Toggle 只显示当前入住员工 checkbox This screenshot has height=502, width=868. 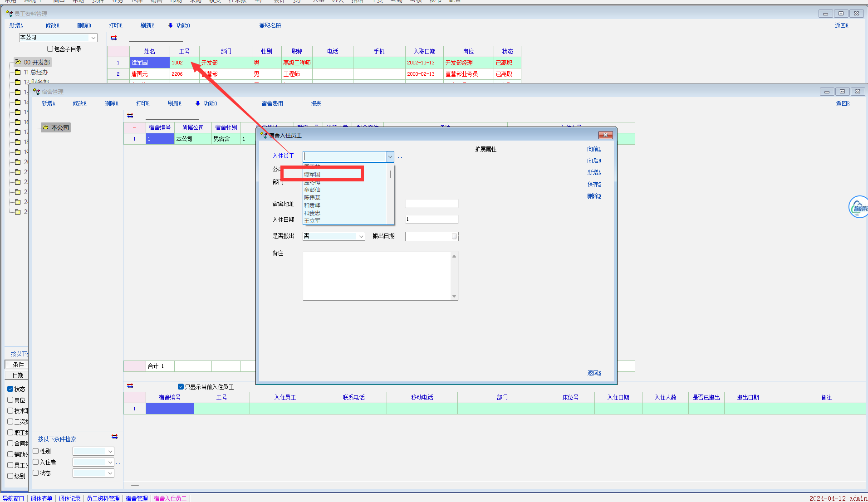pyautogui.click(x=181, y=387)
